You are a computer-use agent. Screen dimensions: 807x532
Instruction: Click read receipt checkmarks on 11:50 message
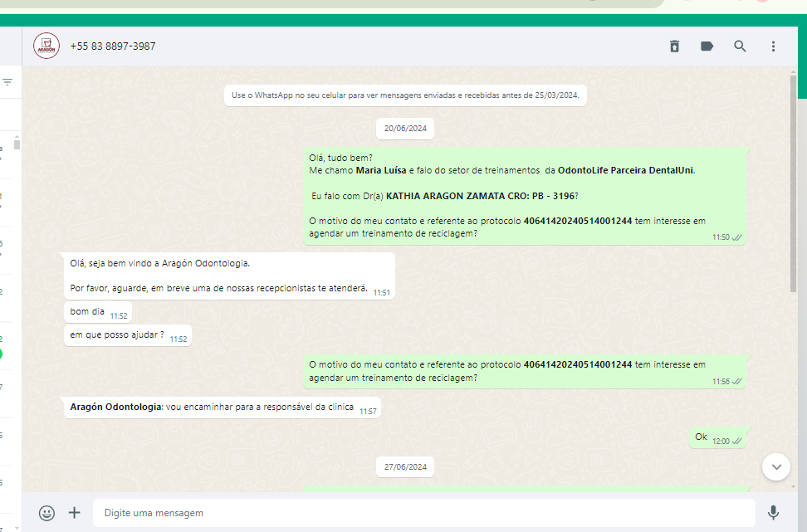[737, 237]
